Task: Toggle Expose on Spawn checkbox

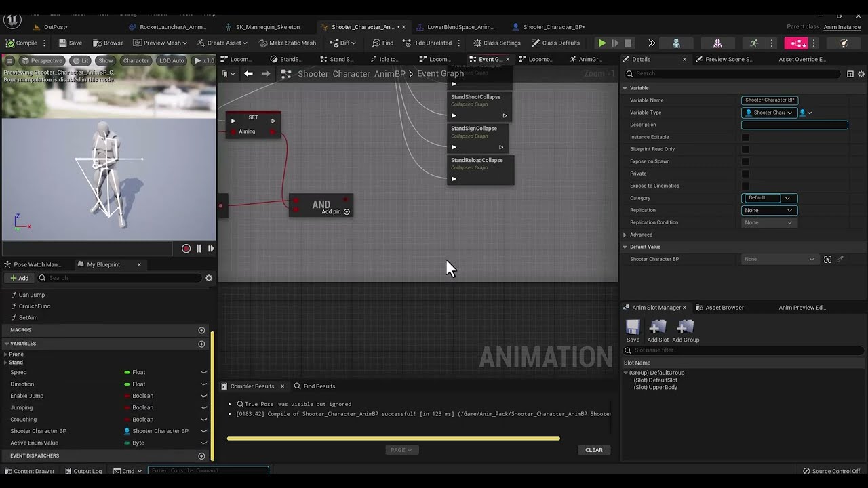Action: (x=745, y=161)
